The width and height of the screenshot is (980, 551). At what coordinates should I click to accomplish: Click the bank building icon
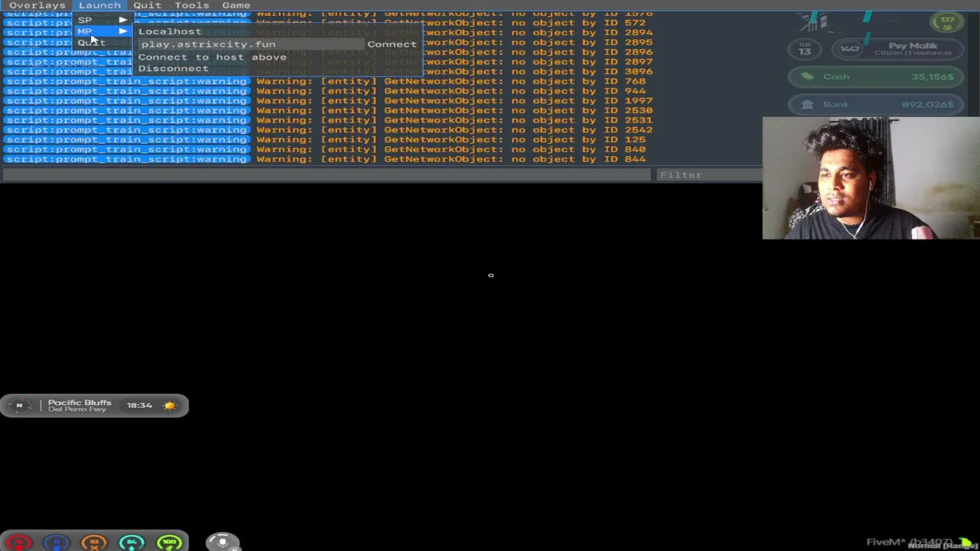pyautogui.click(x=807, y=105)
